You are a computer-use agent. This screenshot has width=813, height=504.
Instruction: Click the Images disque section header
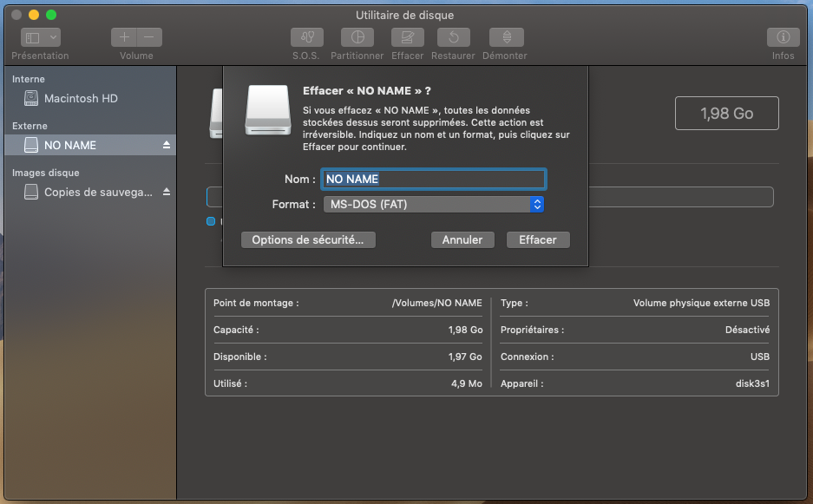click(x=46, y=173)
